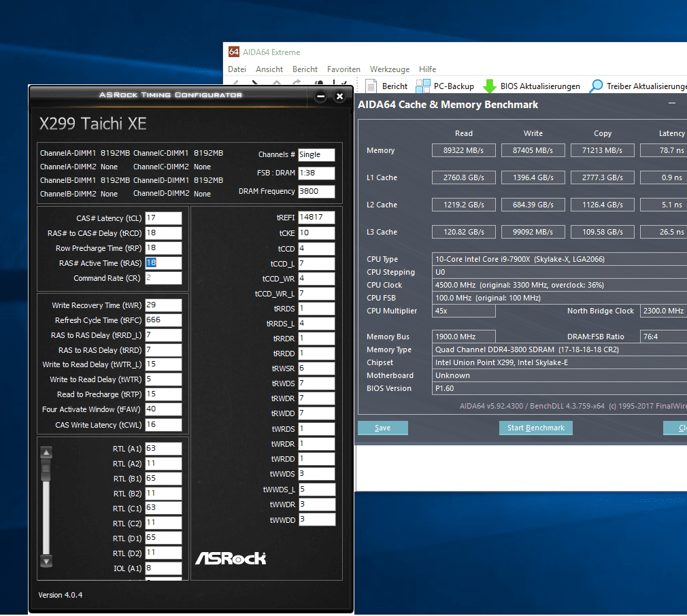Click the tRWSR value field
The height and width of the screenshot is (616, 687).
tap(316, 369)
